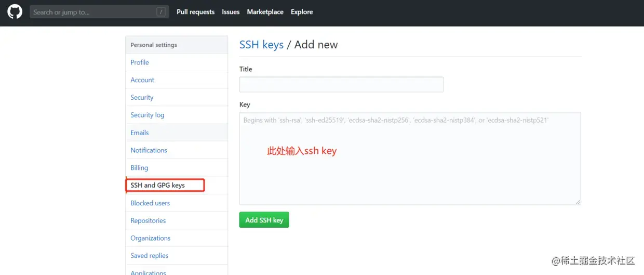644x275 pixels.
Task: Open Notifications settings page
Action: 177,150
